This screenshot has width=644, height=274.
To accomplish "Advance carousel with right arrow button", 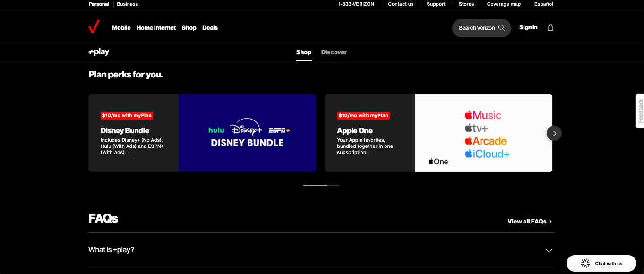I will point(554,133).
